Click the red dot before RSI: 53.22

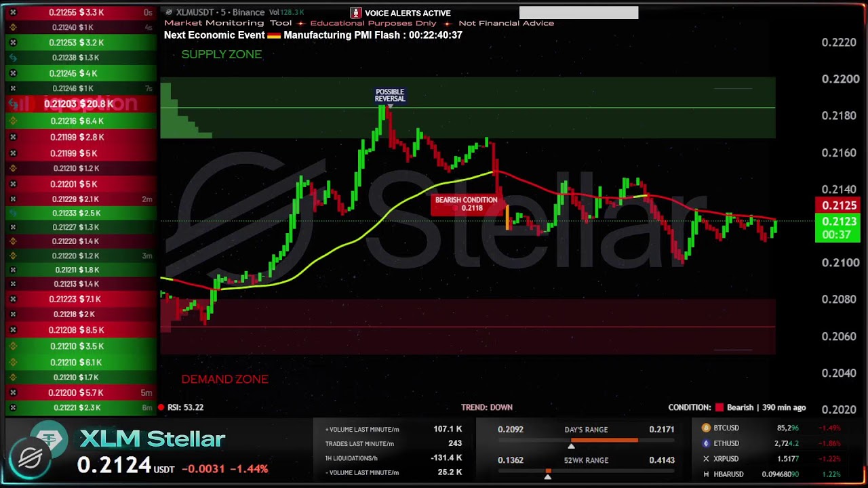tap(161, 407)
